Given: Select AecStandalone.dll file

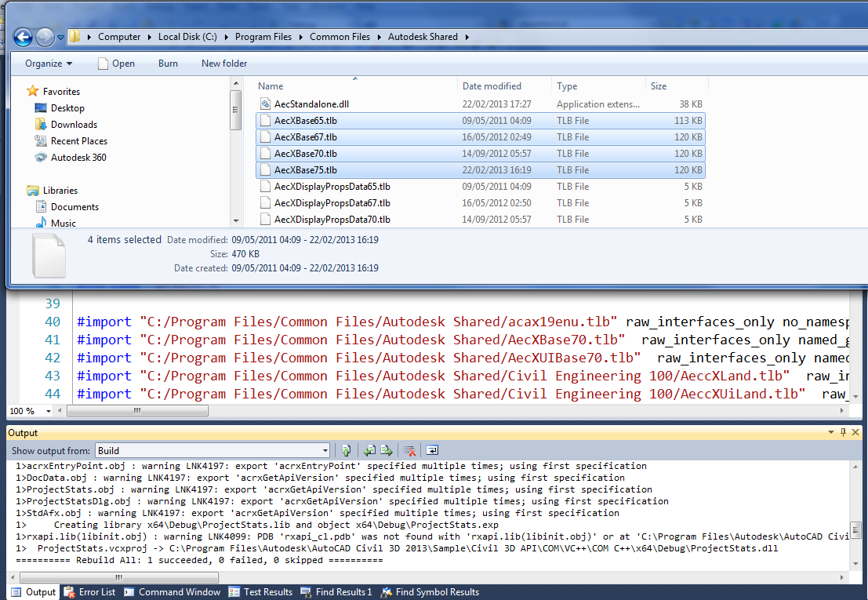Looking at the screenshot, I should (x=481, y=104).
